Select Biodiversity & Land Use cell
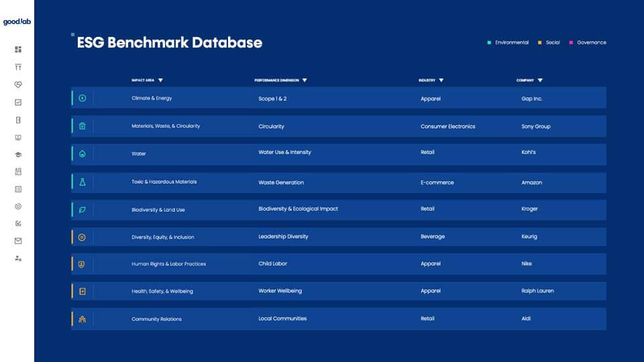 click(158, 210)
